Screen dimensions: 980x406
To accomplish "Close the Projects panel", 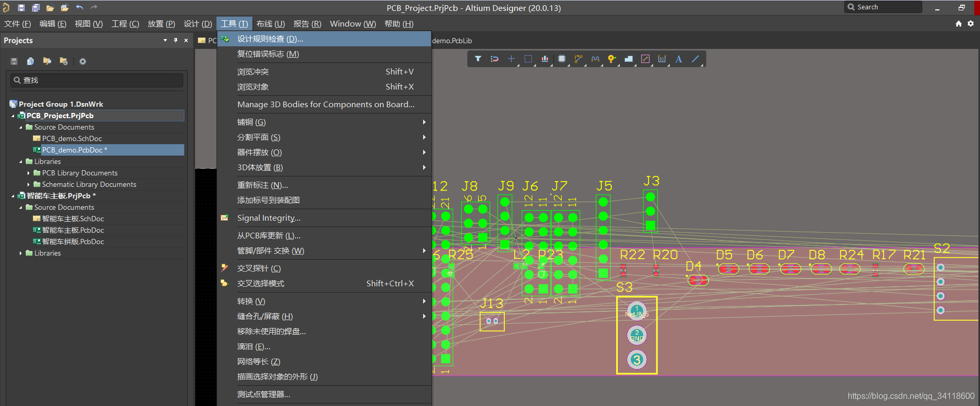I will coord(186,40).
